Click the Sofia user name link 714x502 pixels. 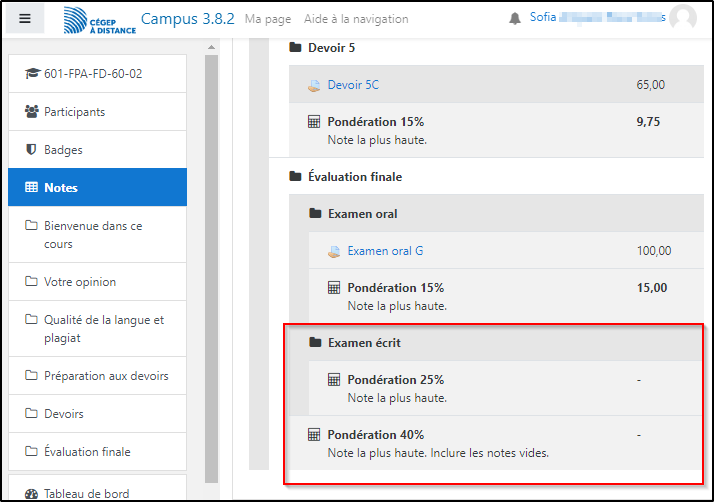pyautogui.click(x=595, y=18)
